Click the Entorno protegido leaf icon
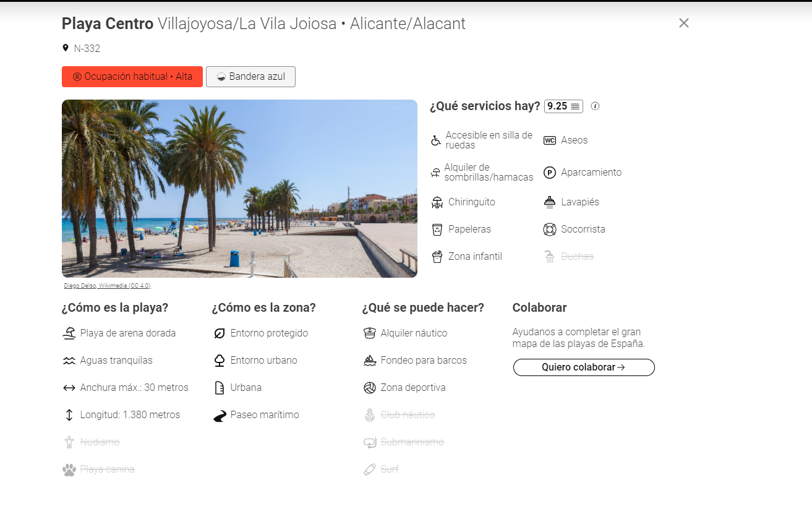The width and height of the screenshot is (812, 527). coord(219,333)
